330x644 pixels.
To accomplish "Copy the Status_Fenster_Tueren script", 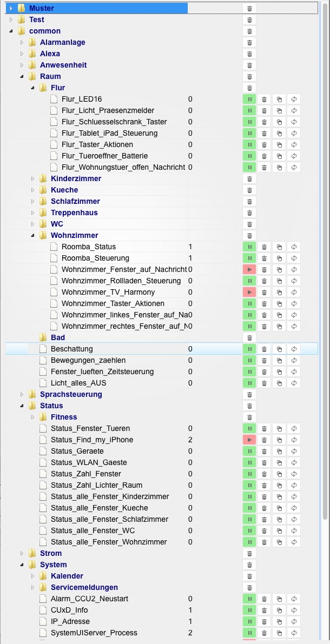I will click(279, 428).
